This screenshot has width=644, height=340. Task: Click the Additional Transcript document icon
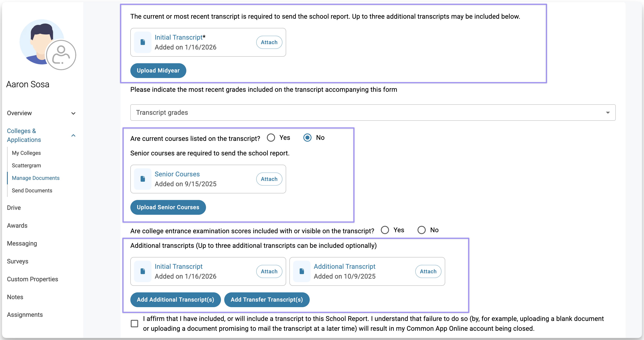click(x=302, y=271)
